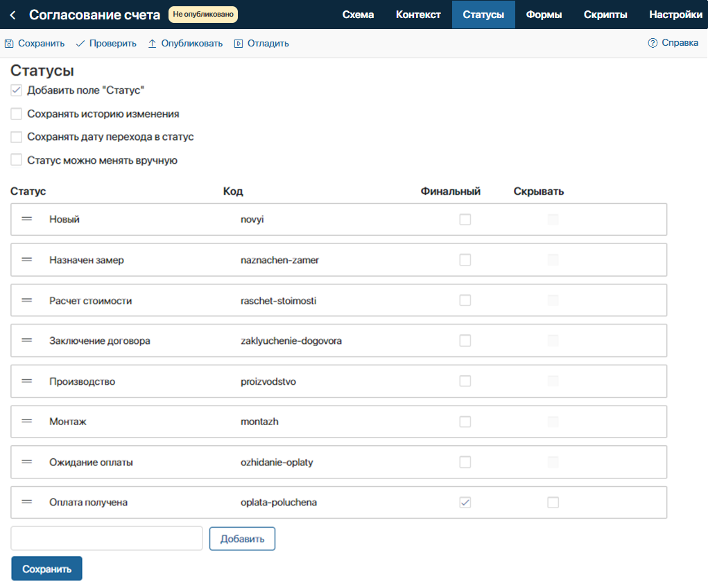Image resolution: width=708 pixels, height=588 pixels.
Task: Open the Схема tab
Action: click(x=358, y=15)
